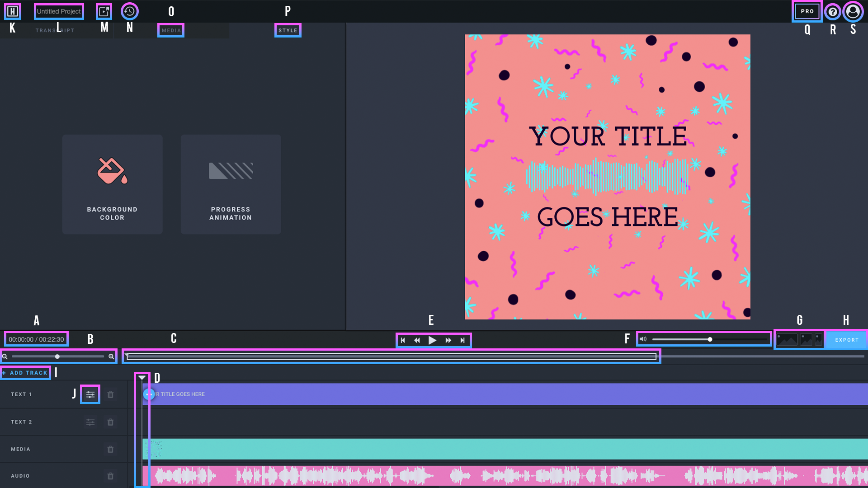Click the user account profile icon
The width and height of the screenshot is (868, 488).
coord(854,11)
